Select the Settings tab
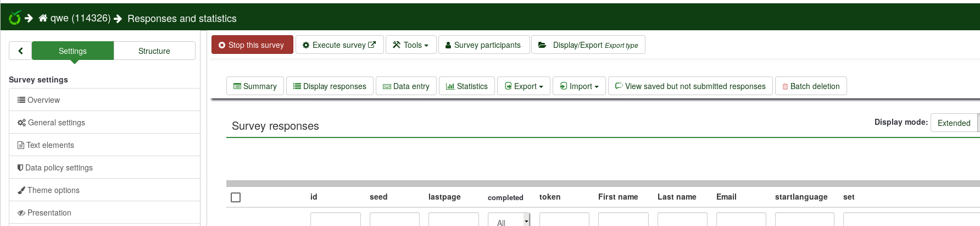 (73, 51)
